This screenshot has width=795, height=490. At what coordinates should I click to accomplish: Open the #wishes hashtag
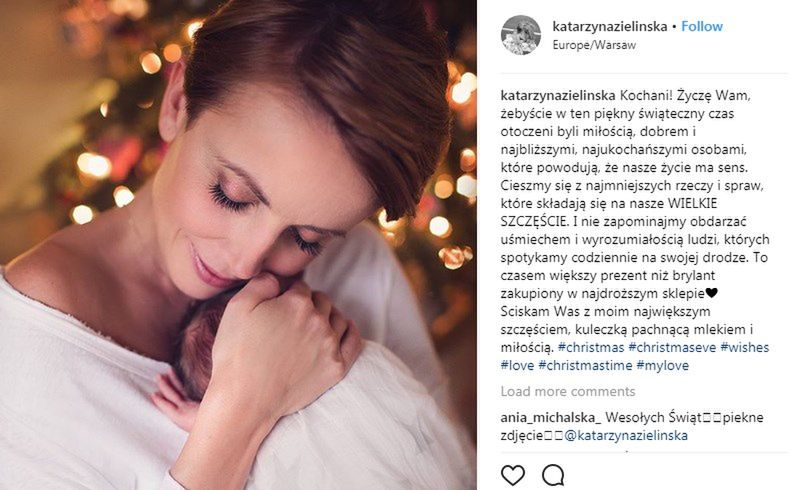744,347
